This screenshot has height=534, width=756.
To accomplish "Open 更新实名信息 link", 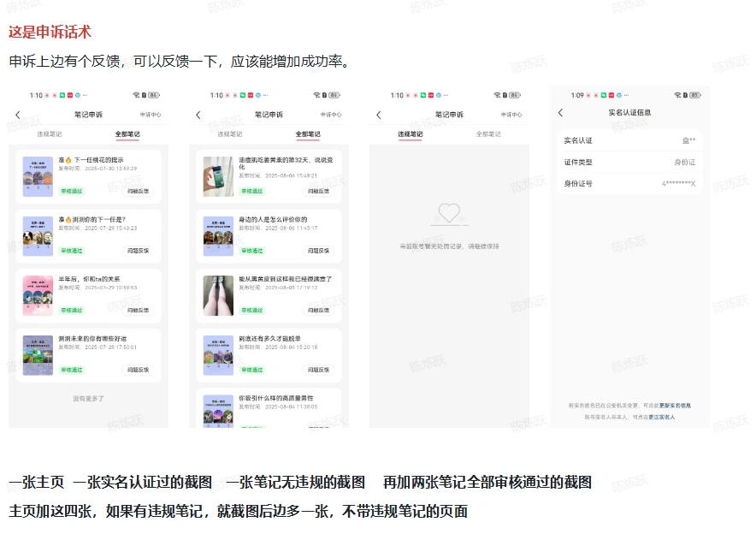I will click(676, 406).
